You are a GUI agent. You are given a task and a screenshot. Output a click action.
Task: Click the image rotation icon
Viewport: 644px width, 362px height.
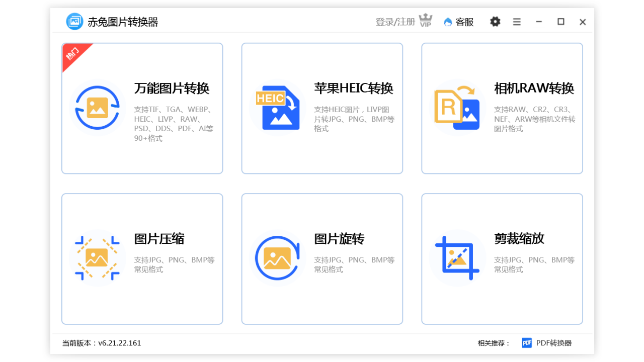[x=277, y=258]
